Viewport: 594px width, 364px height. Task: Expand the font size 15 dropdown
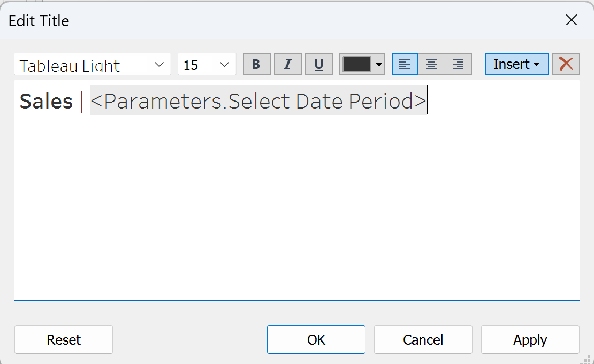click(225, 65)
